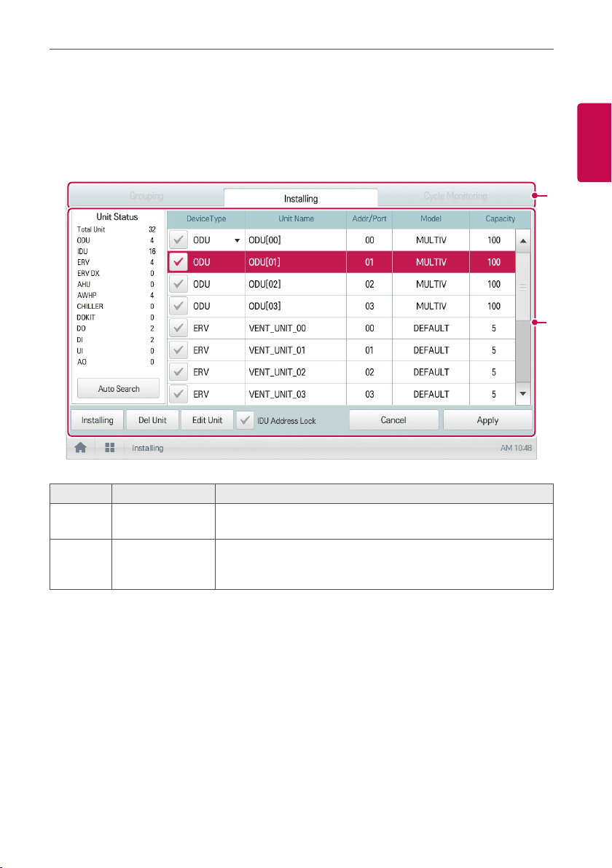Click the Addr/Port column header
This screenshot has width=612, height=868.
click(369, 218)
